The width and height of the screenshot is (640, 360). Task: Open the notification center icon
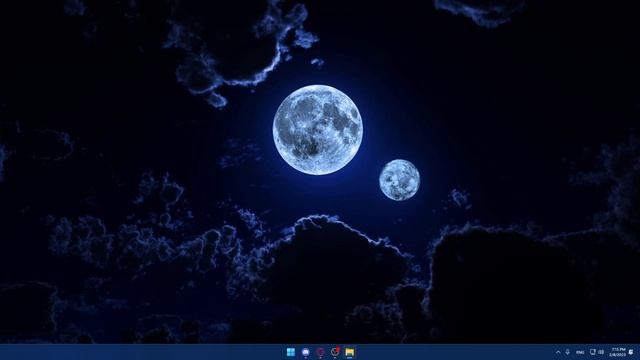(x=631, y=352)
